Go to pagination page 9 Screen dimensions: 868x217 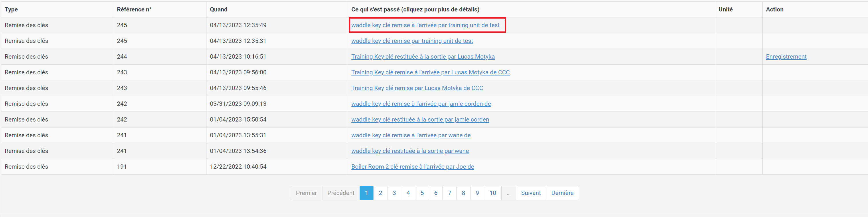pos(477,193)
